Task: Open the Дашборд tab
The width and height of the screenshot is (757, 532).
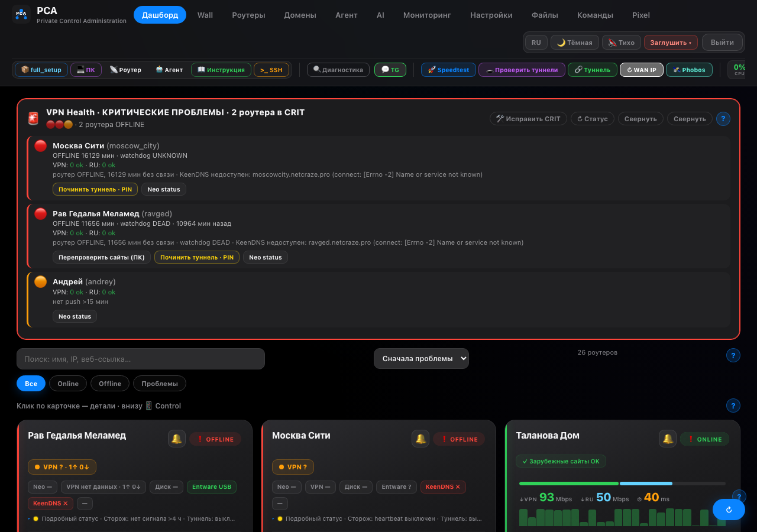Action: pyautogui.click(x=160, y=15)
